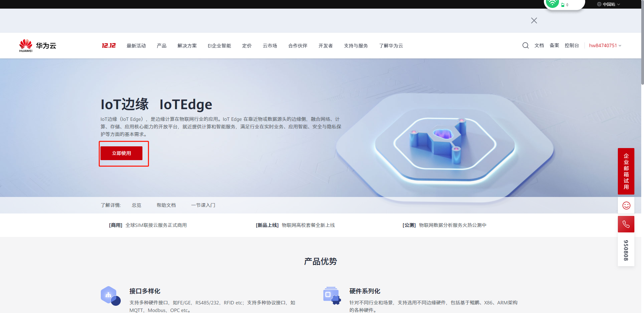Open the 定价 menu
Image resolution: width=644 pixels, height=313 pixels.
[247, 45]
